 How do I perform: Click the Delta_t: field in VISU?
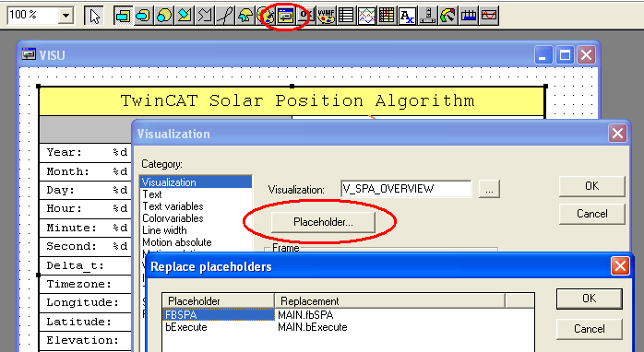coord(85,266)
